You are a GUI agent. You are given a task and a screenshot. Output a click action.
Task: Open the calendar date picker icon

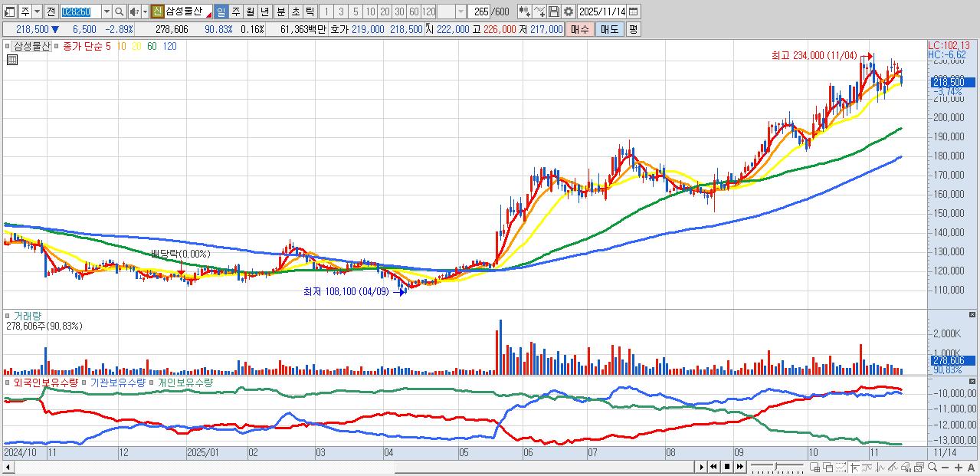633,11
